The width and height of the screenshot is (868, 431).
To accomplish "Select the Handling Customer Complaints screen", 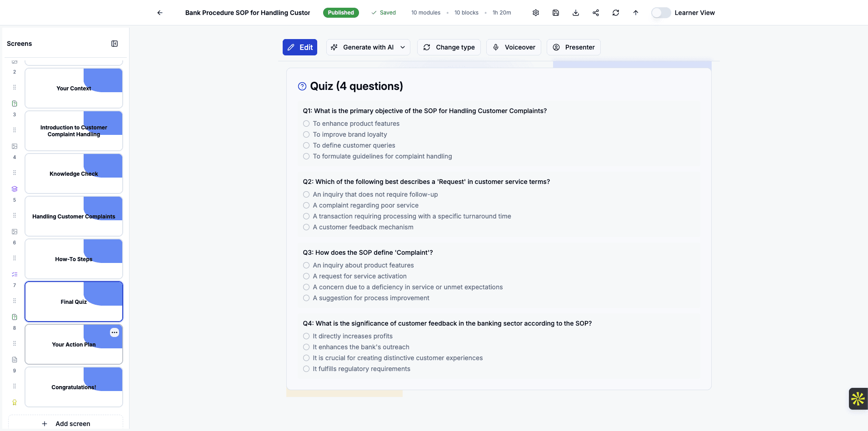I will click(74, 216).
